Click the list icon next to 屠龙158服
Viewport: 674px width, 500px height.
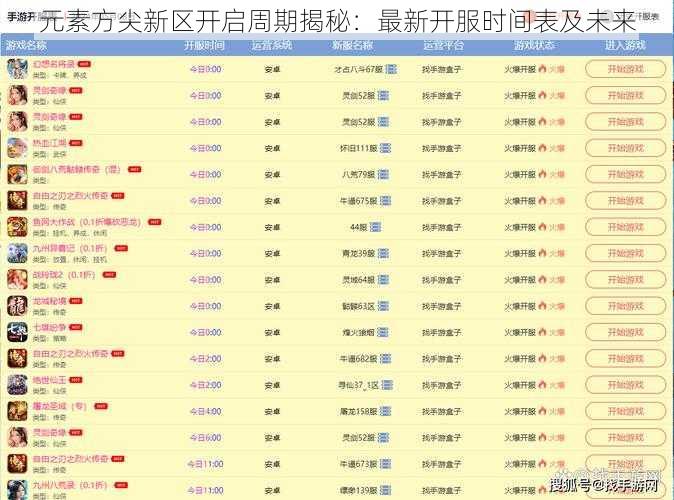(386, 411)
